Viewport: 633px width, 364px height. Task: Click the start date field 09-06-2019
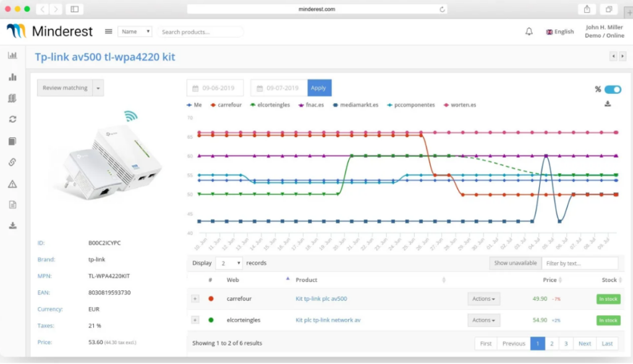215,88
